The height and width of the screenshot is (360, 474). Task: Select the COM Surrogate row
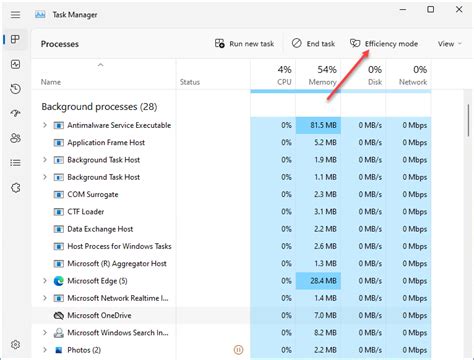coord(231,194)
